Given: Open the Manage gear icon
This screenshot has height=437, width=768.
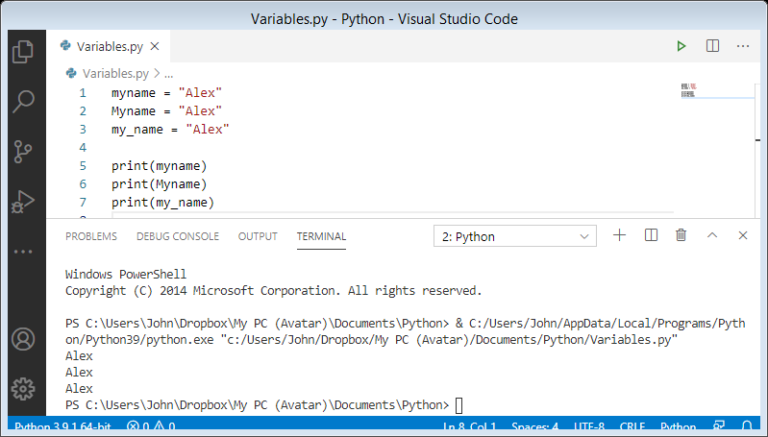Looking at the screenshot, I should (22, 388).
